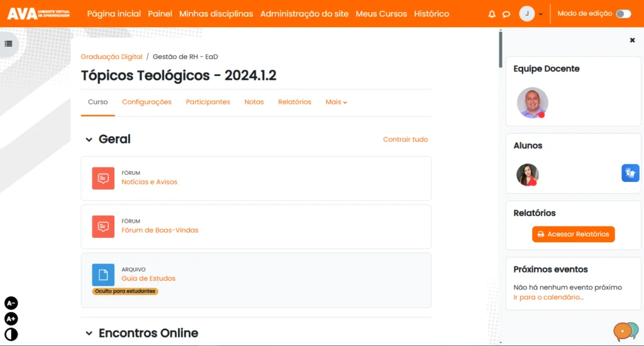Expand the Mais dropdown tab
Screen dimensions: 644x346
coord(336,102)
